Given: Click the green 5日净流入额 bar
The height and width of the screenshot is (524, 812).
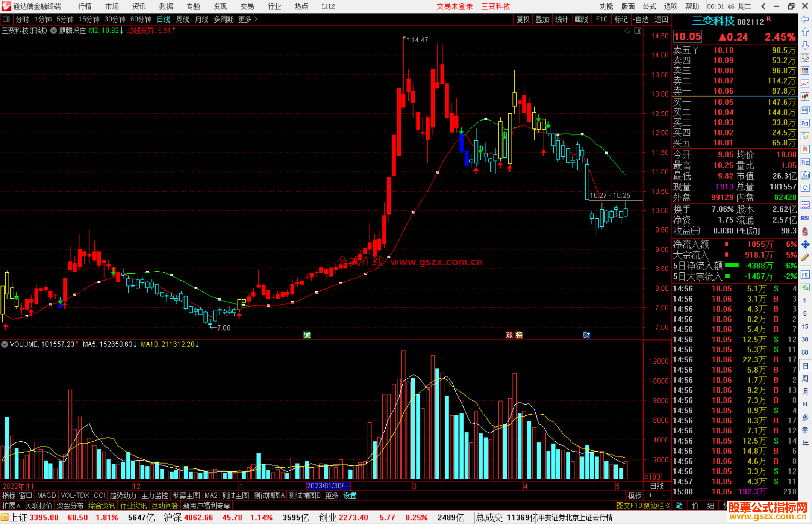Looking at the screenshot, I should point(732,266).
